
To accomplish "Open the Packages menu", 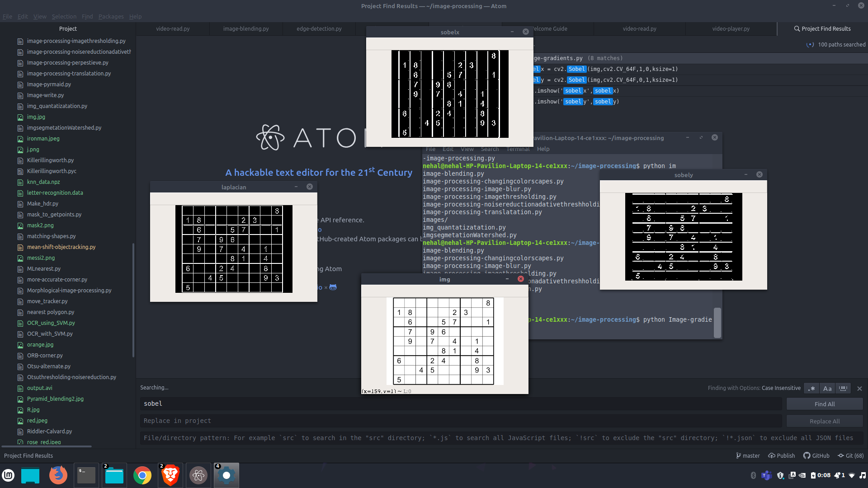I will tap(111, 16).
